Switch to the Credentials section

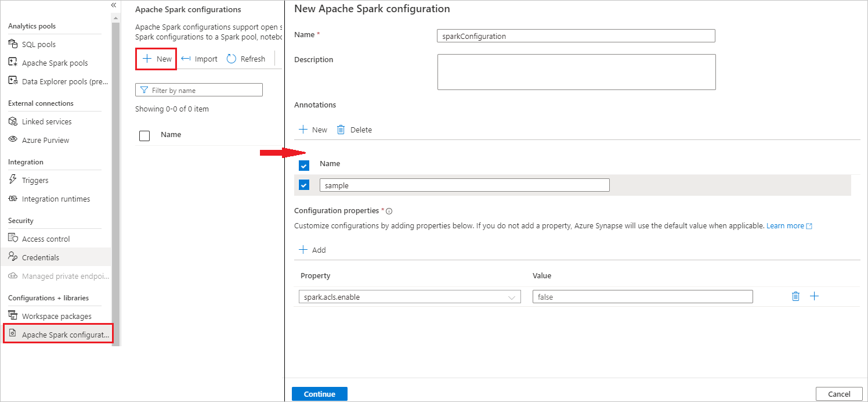[42, 257]
